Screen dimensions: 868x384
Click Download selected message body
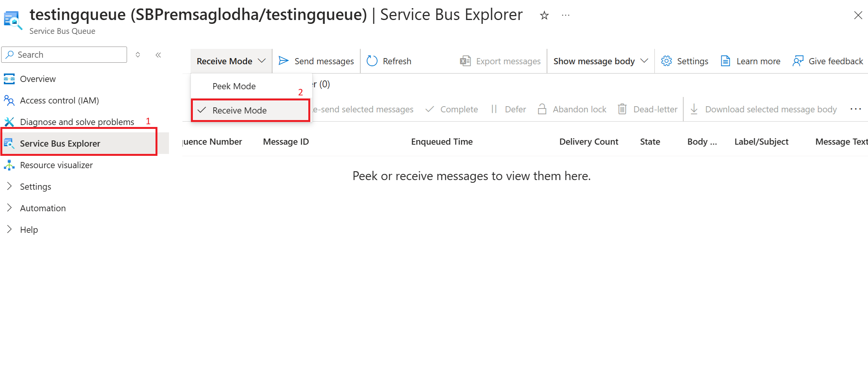[764, 109]
